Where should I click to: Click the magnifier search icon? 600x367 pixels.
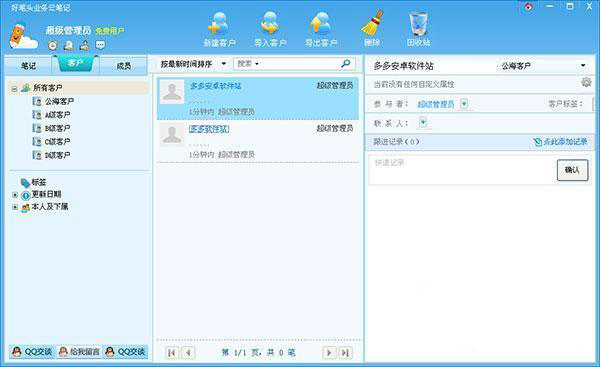(x=346, y=64)
